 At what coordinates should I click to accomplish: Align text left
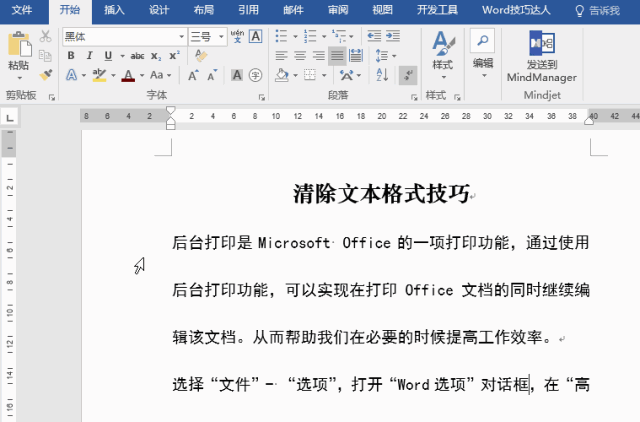tap(281, 56)
